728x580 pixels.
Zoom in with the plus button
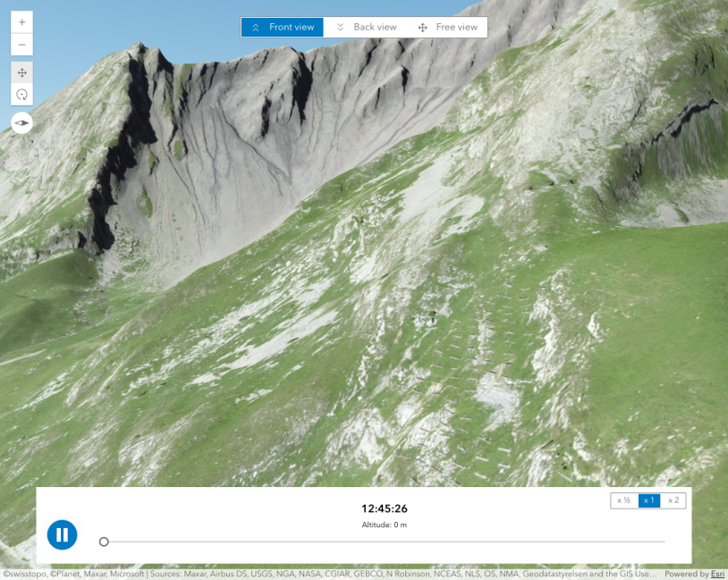coord(21,22)
